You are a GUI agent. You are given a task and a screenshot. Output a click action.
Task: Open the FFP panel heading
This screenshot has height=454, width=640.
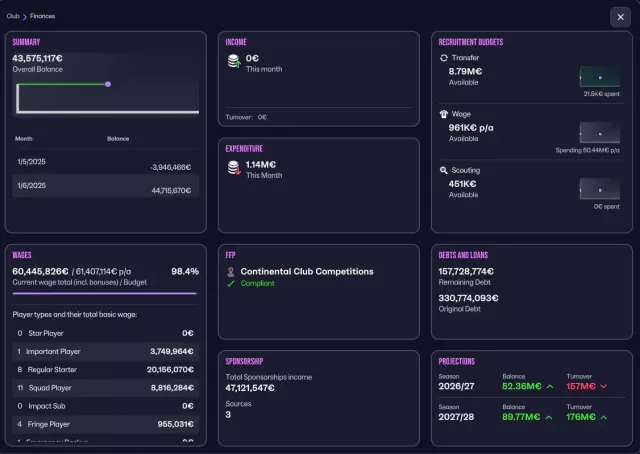[x=230, y=255]
